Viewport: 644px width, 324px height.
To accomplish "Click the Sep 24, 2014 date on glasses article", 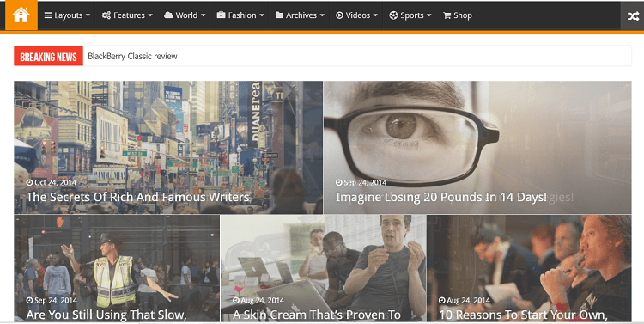I will click(x=365, y=182).
